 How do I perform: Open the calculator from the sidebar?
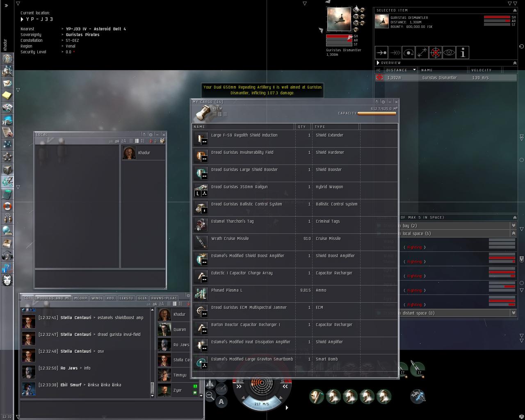coord(7,194)
